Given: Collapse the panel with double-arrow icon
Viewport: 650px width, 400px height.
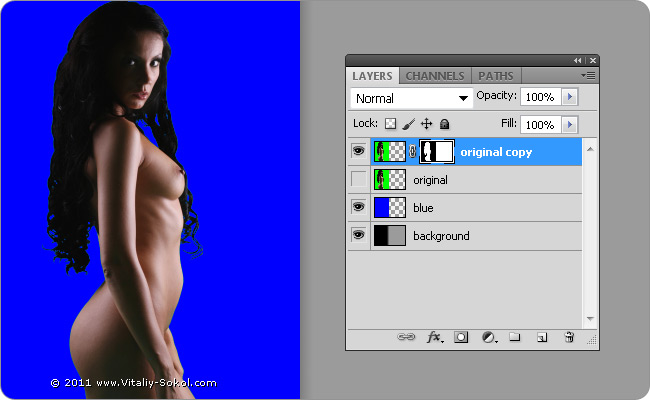Looking at the screenshot, I should (577, 61).
